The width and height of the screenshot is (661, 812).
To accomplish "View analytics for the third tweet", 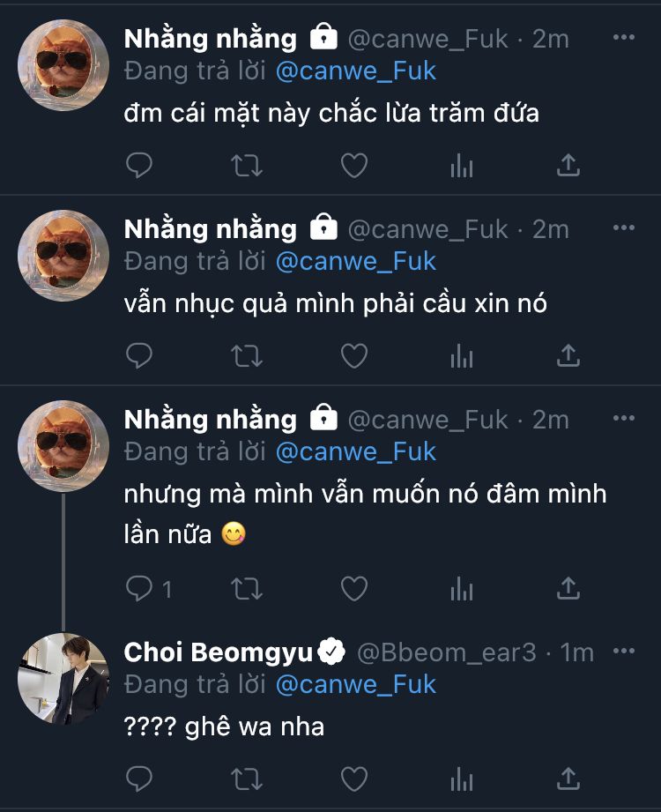I will pyautogui.click(x=462, y=588).
